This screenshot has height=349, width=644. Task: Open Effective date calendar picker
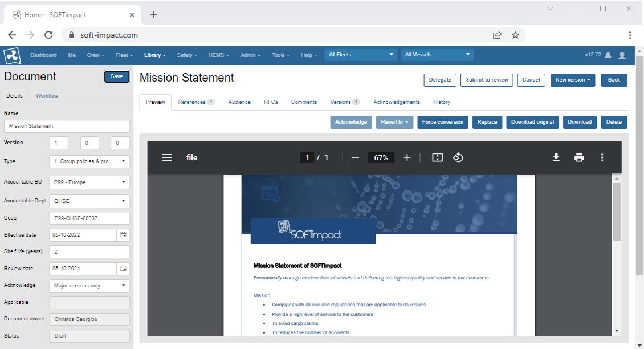[123, 235]
